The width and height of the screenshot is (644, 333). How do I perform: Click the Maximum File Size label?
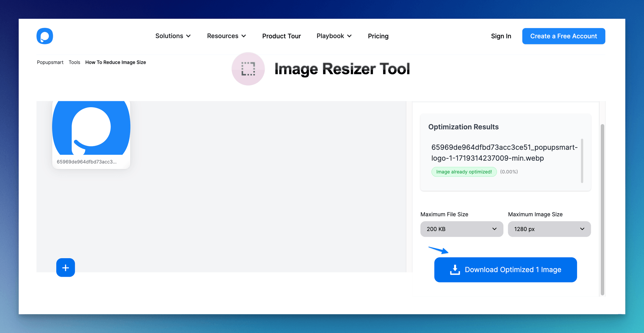click(x=444, y=214)
